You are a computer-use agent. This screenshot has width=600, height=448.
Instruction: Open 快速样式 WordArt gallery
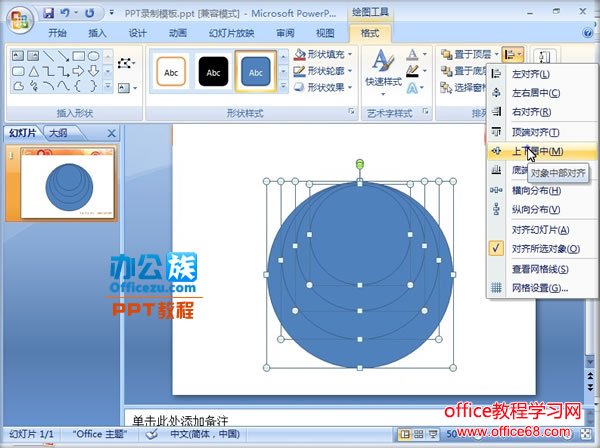click(x=383, y=73)
